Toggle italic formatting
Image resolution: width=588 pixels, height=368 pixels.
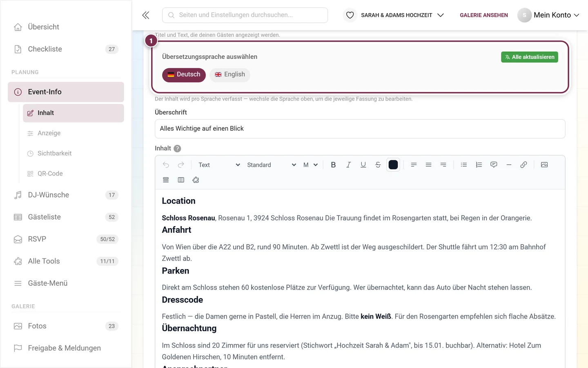(x=348, y=165)
